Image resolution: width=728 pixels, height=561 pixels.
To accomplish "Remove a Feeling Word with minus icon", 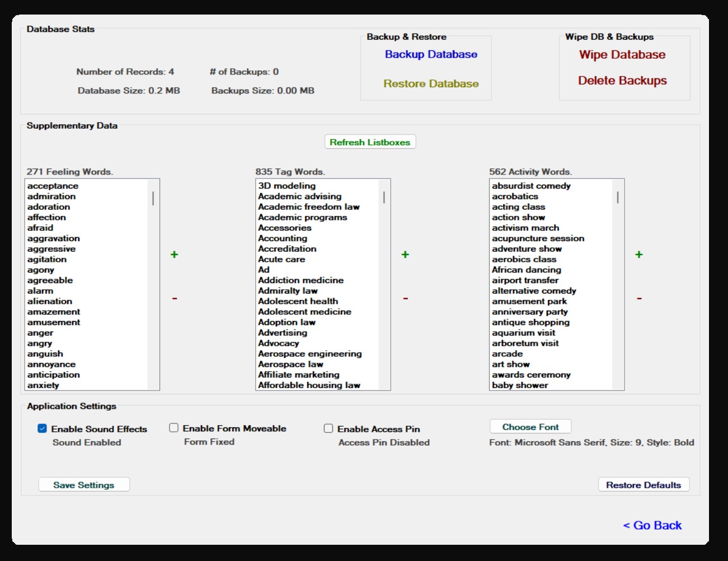I will [175, 299].
